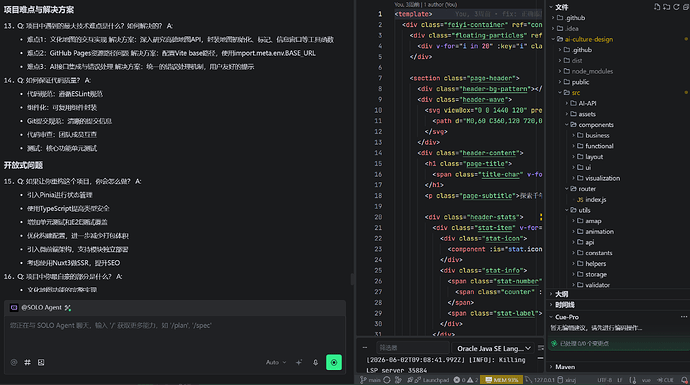This screenshot has height=385, width=690.
Task: Expand the node_modules folder
Action: (618, 71)
